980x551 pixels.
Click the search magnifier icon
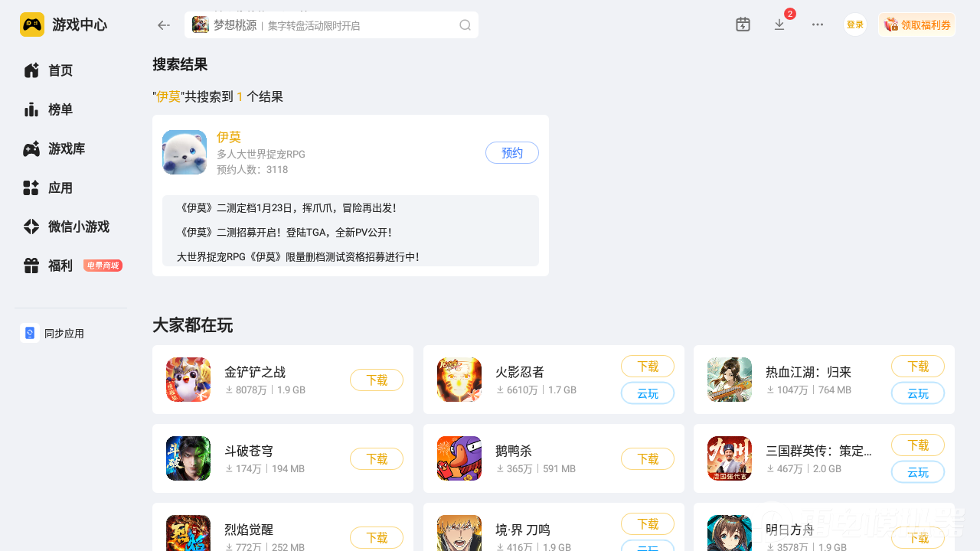[x=465, y=25]
